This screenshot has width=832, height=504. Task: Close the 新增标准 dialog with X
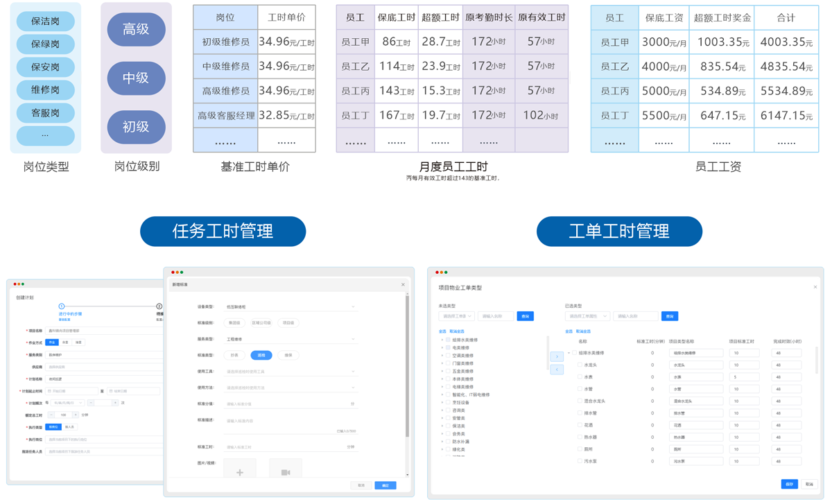(403, 285)
